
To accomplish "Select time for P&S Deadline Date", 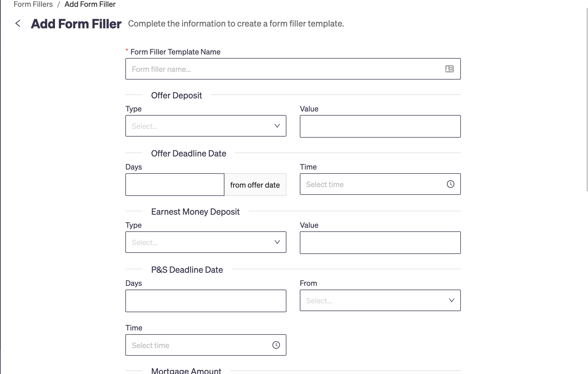I will coord(206,345).
